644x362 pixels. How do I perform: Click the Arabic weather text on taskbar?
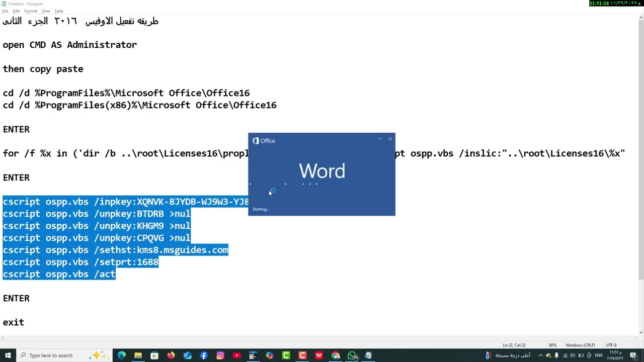click(513, 355)
